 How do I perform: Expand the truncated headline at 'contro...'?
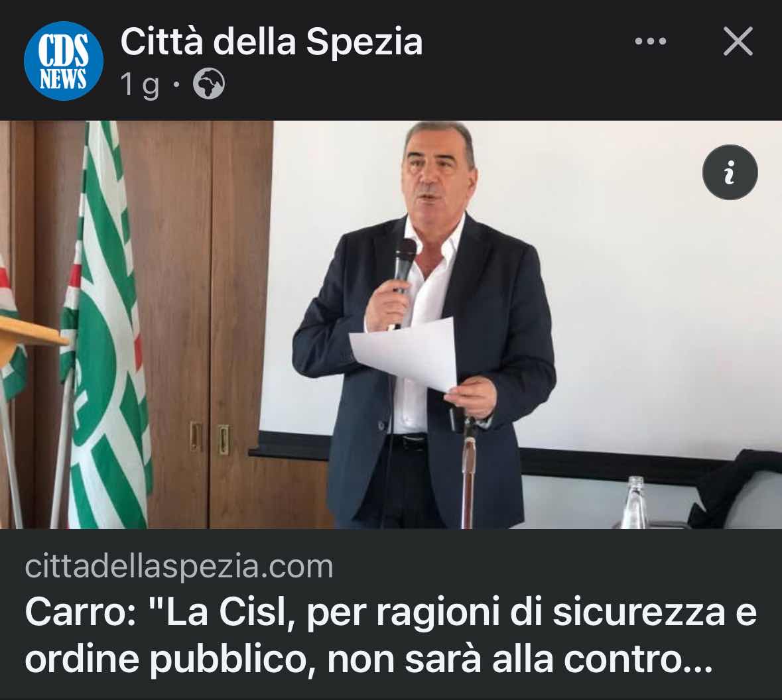[638, 660]
